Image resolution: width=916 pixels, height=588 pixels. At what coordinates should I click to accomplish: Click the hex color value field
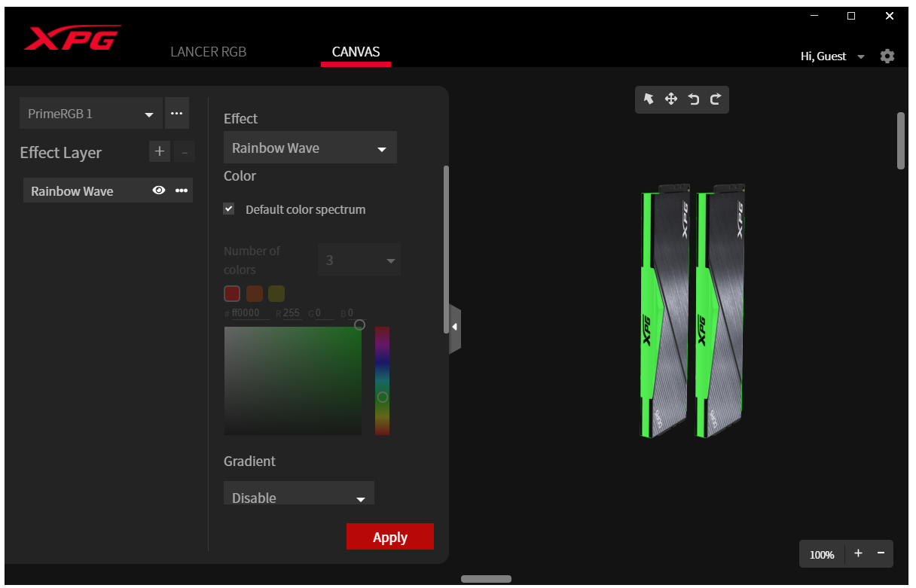[250, 313]
